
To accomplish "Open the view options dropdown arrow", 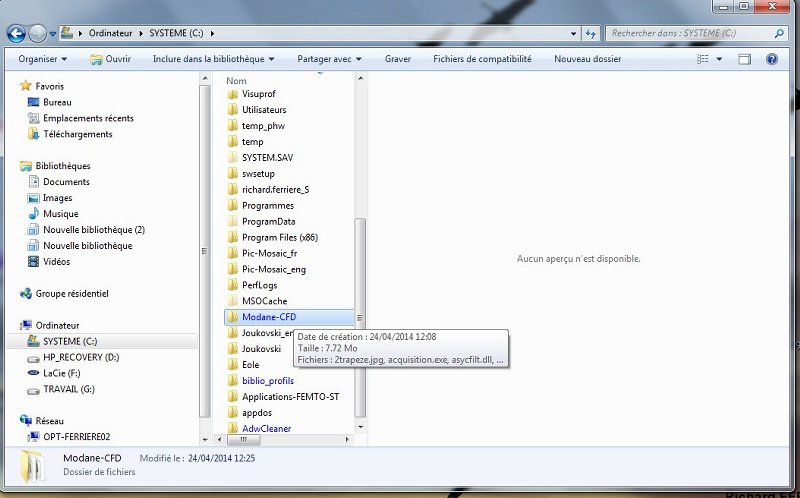I will (x=719, y=59).
